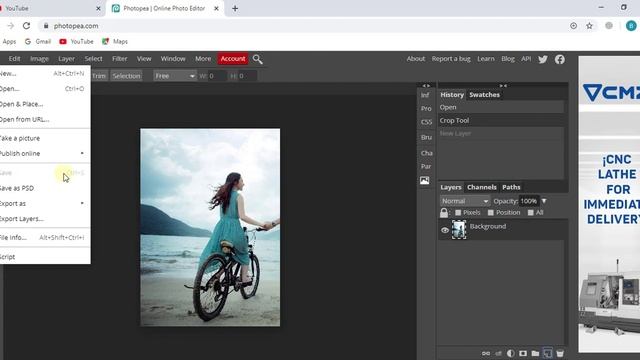Click the Selection crop button
Image resolution: width=640 pixels, height=360 pixels.
pyautogui.click(x=126, y=76)
